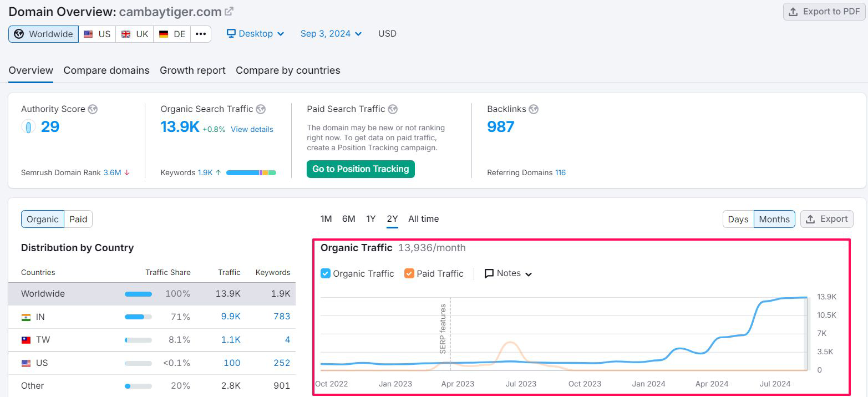Click the green up arrow beside Keywords 1.9K
Image resolution: width=868 pixels, height=397 pixels.
[x=219, y=172]
